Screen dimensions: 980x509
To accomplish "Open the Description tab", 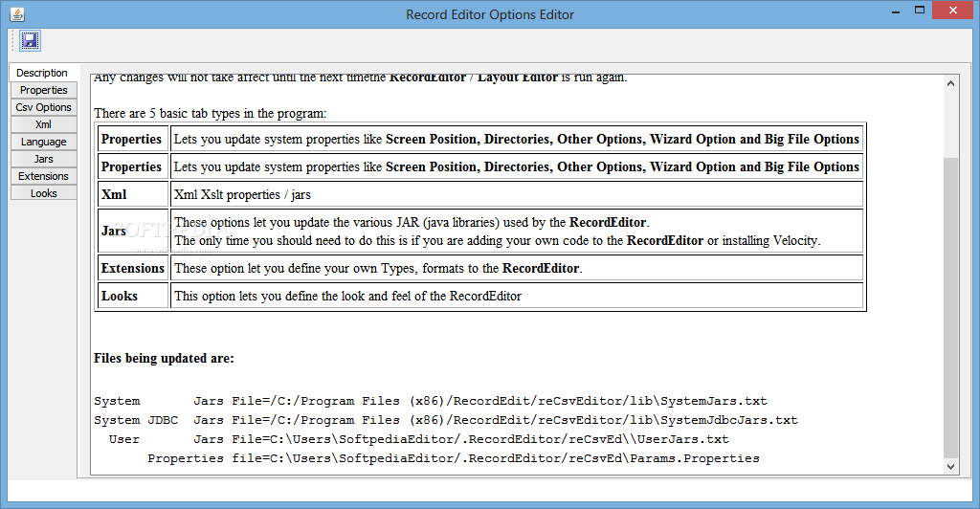I will (42, 73).
